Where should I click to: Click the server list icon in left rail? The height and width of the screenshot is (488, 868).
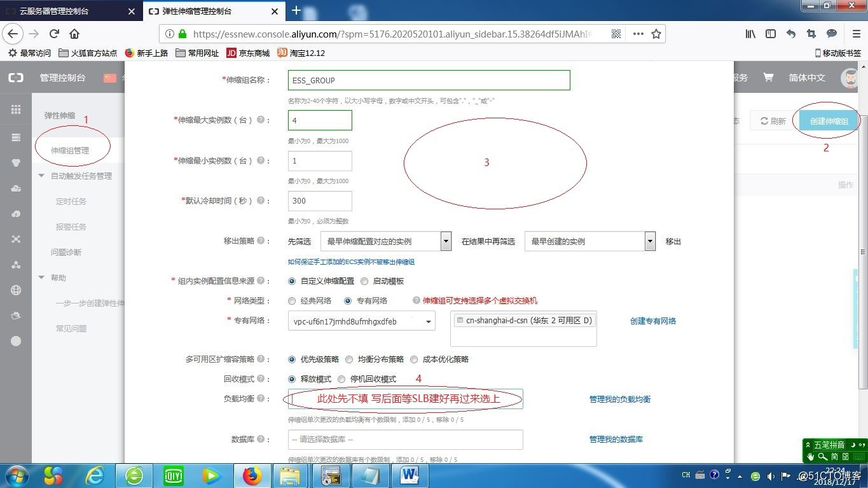coord(16,137)
